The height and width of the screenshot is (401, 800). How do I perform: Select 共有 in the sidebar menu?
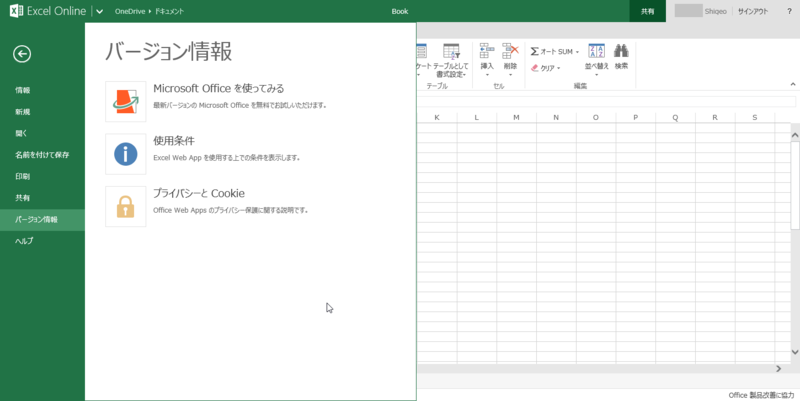[x=42, y=197]
